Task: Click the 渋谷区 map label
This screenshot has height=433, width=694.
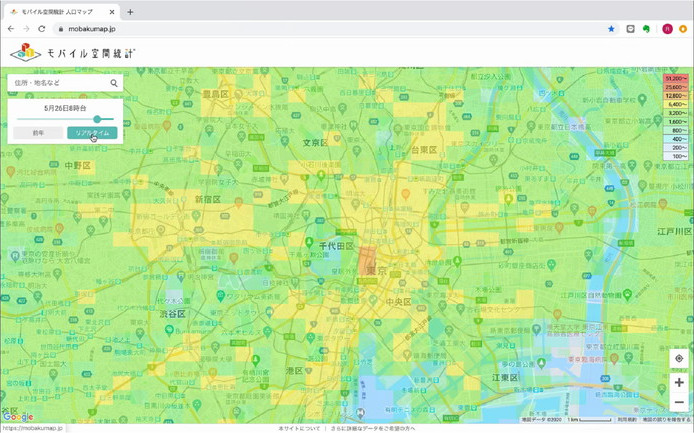Action: point(173,314)
